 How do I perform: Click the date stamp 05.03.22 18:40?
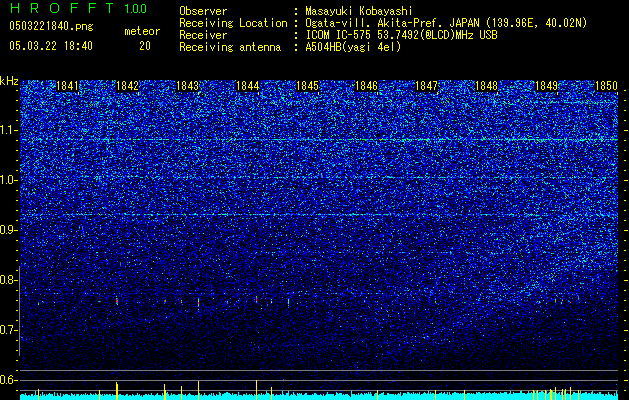point(51,46)
